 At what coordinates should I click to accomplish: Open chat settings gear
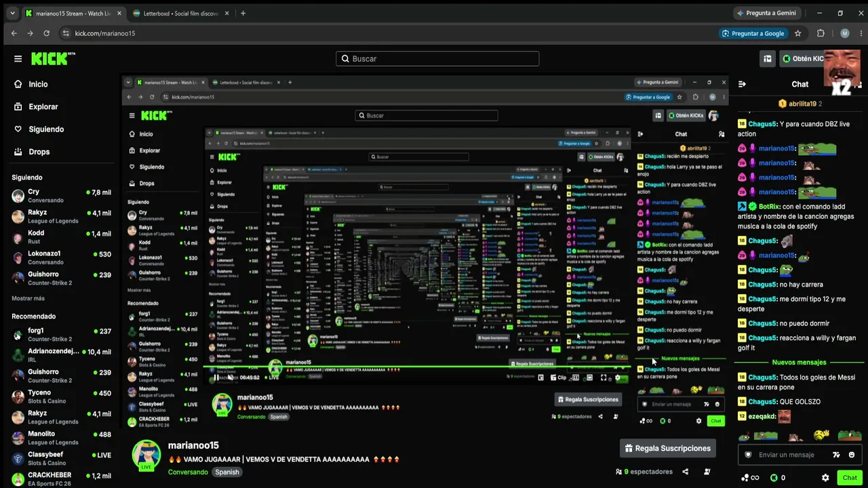(x=825, y=478)
